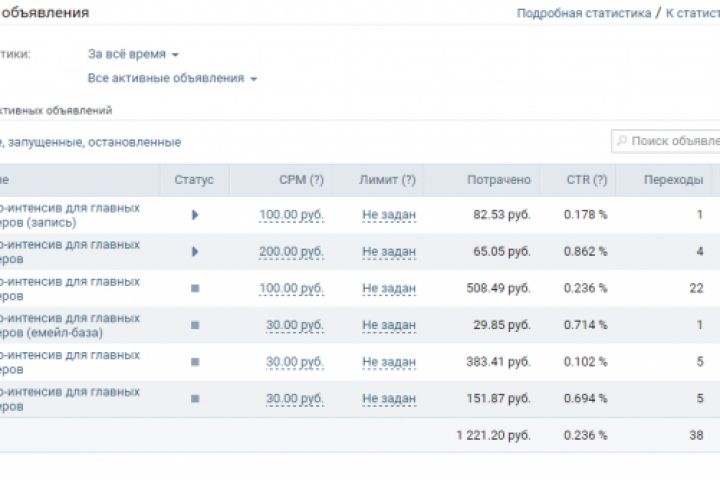Click the 'Лимит' column header
Image resolution: width=720 pixels, height=480 pixels.
387,180
